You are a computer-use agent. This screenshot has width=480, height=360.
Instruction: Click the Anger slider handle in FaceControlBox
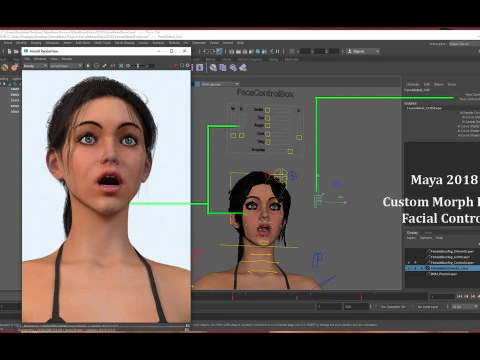[x=267, y=126]
